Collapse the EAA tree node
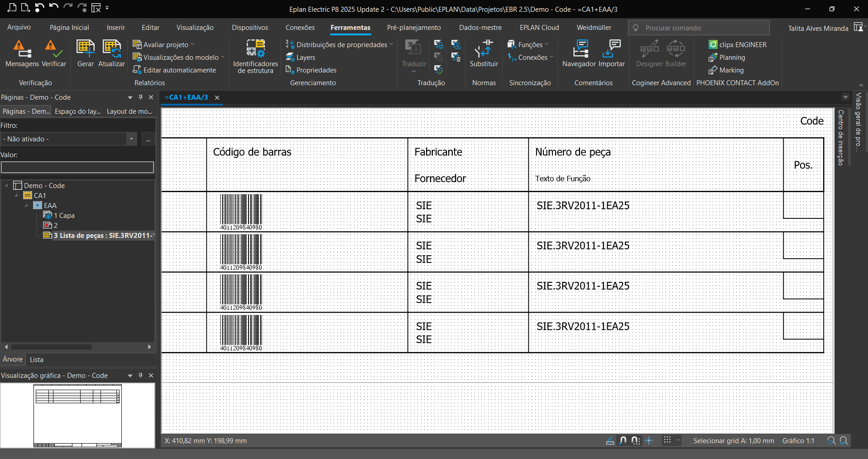This screenshot has height=459, width=868. coord(27,205)
